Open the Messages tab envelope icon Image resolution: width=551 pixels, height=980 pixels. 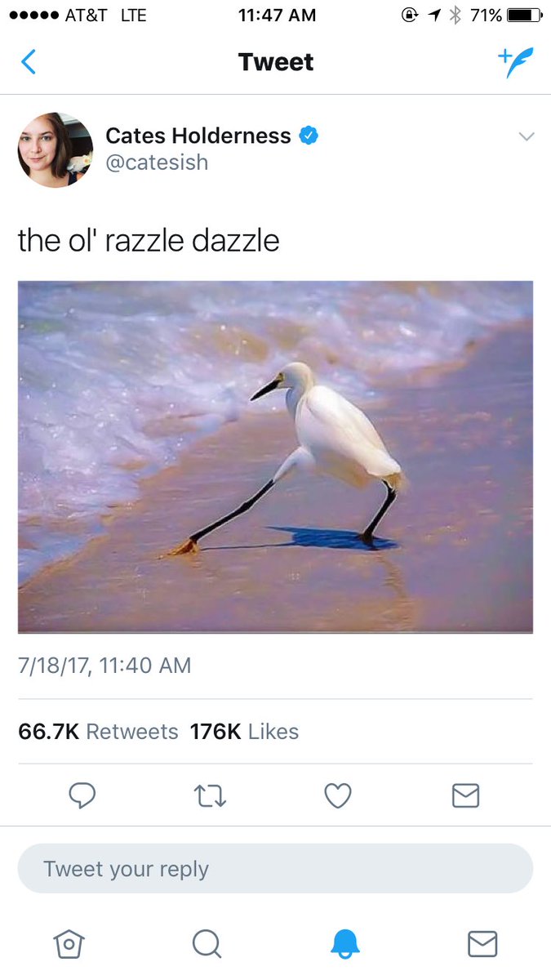[x=482, y=944]
